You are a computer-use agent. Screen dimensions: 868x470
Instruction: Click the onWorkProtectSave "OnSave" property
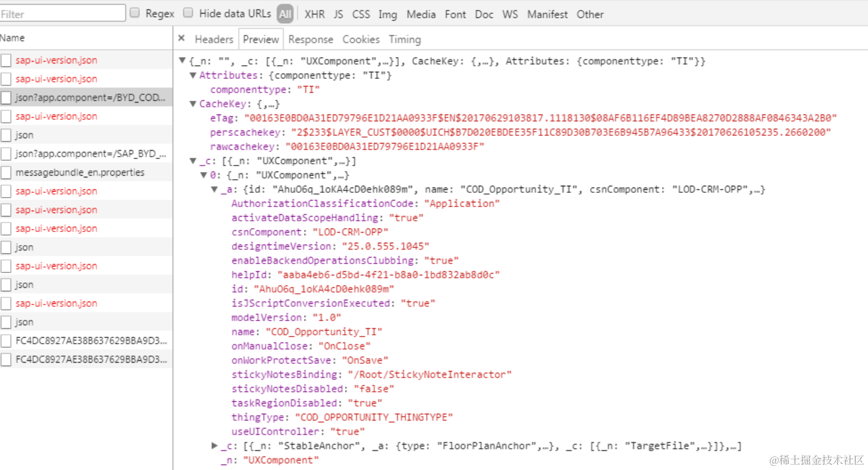[x=310, y=360]
